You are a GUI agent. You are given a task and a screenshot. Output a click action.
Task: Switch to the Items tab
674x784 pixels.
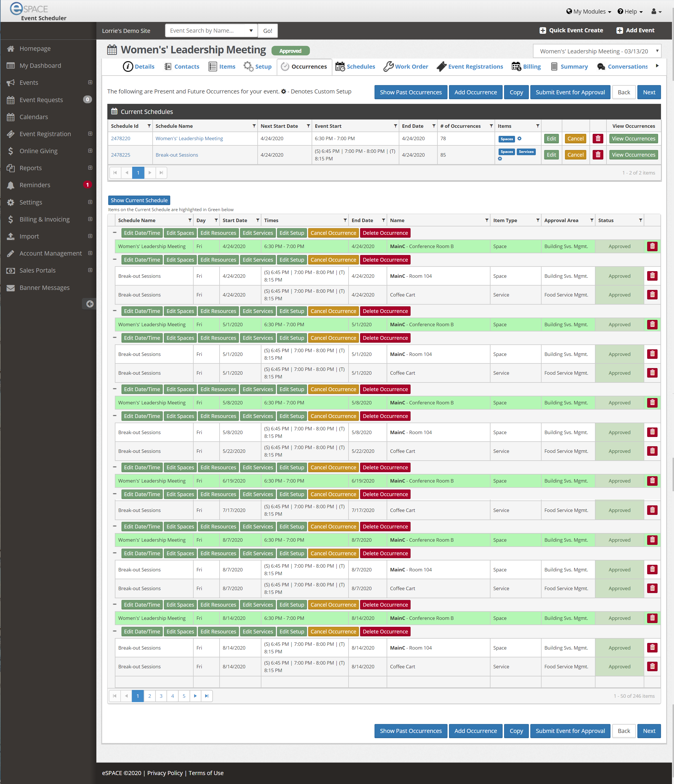click(x=222, y=67)
